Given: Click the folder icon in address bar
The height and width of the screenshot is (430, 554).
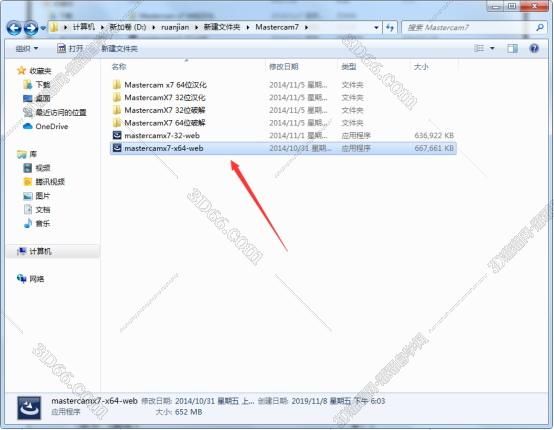Looking at the screenshot, I should pos(54,27).
